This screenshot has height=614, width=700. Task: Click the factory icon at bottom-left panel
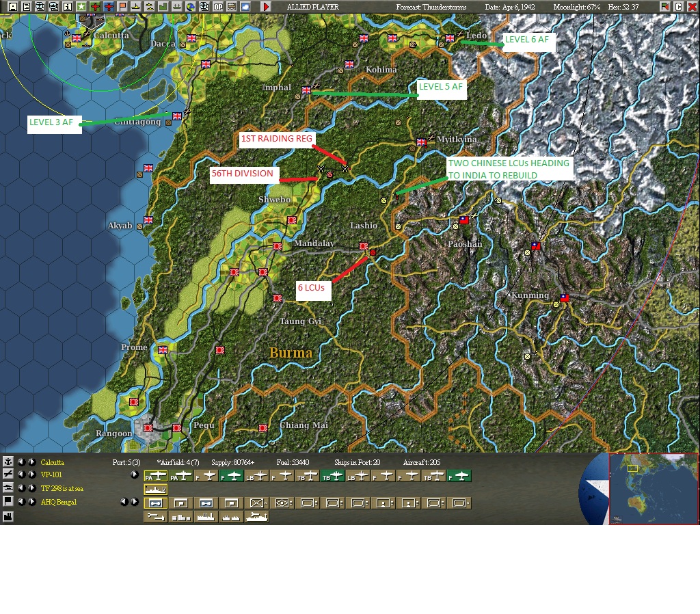(8, 516)
